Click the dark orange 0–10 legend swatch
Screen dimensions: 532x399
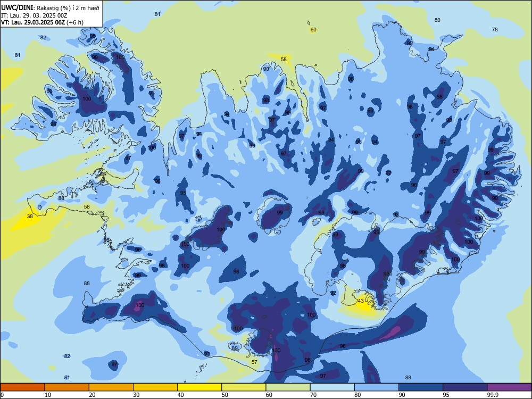click(x=22, y=387)
